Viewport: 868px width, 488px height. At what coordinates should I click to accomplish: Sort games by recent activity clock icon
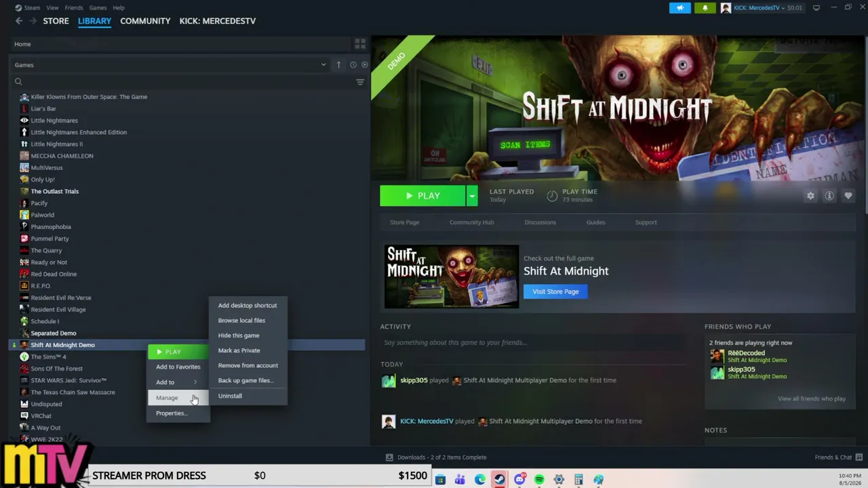click(353, 65)
